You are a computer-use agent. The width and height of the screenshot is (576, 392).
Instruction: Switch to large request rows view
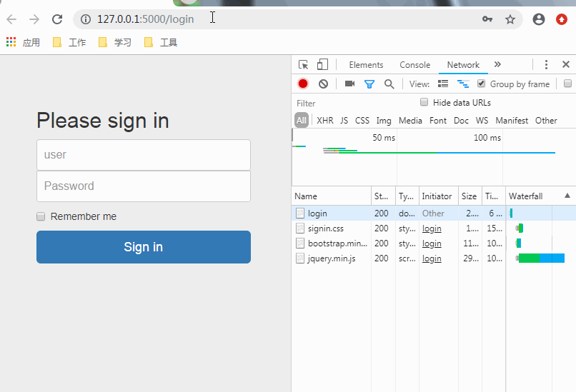tap(443, 84)
